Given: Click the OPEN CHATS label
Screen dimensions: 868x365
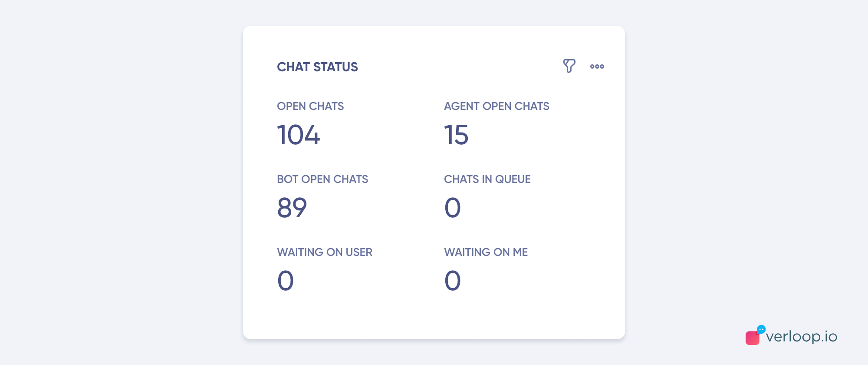Looking at the screenshot, I should (x=310, y=106).
